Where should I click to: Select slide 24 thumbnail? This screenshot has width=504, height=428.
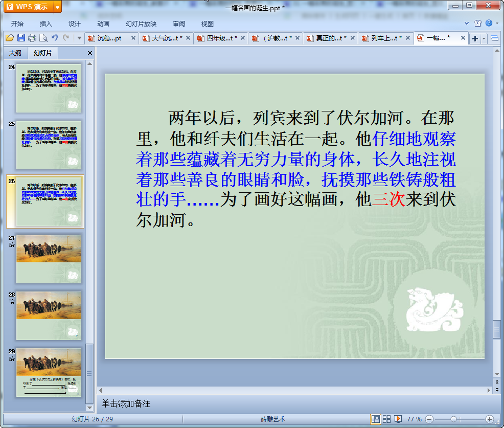coord(49,88)
